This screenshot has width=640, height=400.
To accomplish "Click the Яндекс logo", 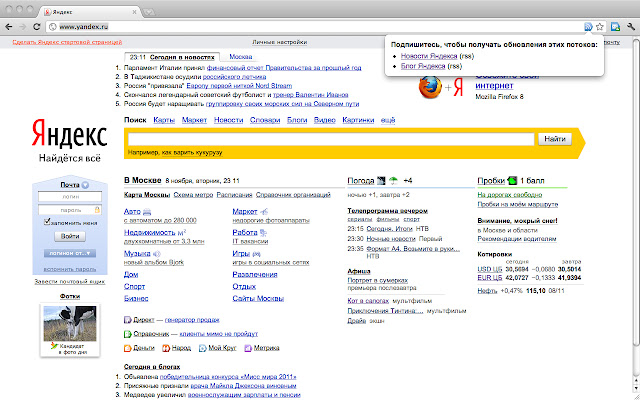I will pyautogui.click(x=69, y=133).
